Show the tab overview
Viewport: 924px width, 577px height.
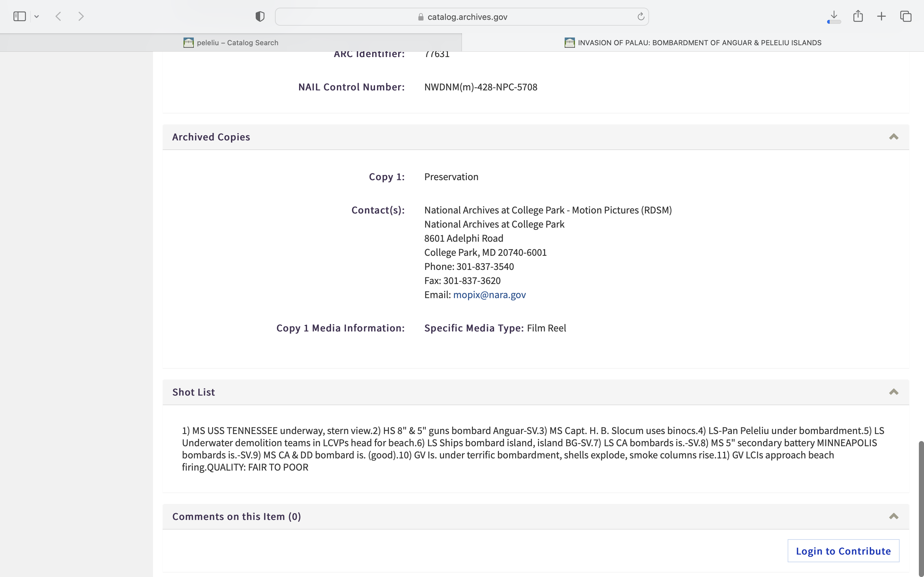point(906,16)
